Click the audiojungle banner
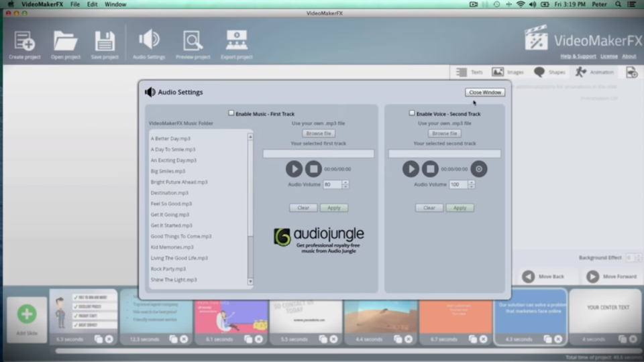Image resolution: width=644 pixels, height=362 pixels. pyautogui.click(x=319, y=240)
